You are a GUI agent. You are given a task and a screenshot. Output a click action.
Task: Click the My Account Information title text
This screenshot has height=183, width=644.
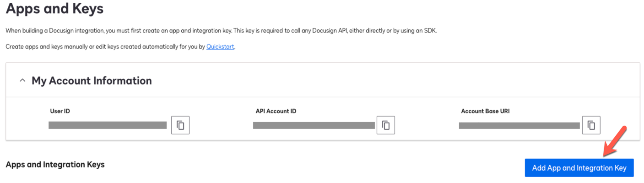(92, 81)
